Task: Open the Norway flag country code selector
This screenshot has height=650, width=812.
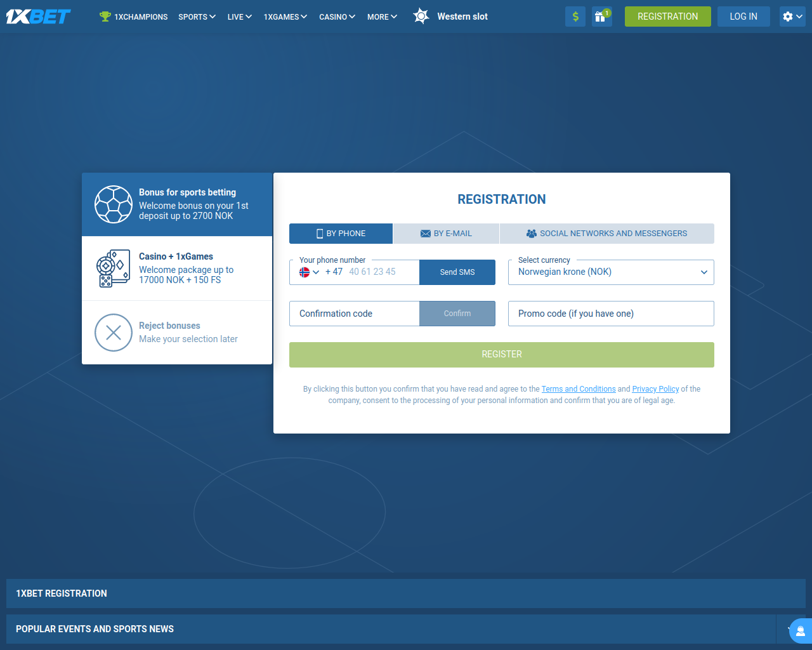Action: (309, 272)
